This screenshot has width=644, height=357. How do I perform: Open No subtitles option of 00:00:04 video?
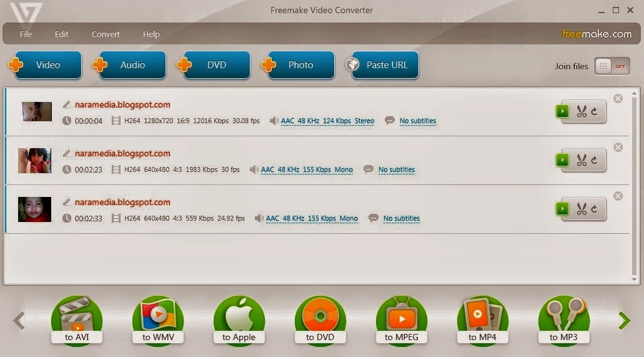[x=418, y=121]
